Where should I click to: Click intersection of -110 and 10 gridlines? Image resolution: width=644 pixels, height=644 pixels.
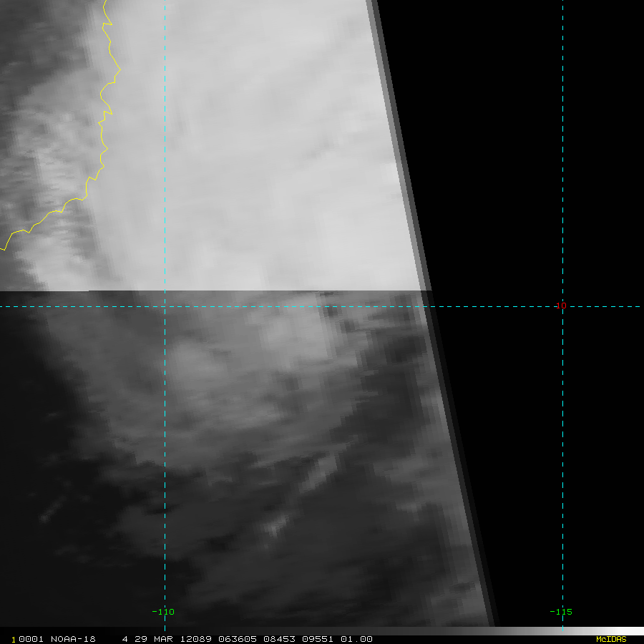tap(165, 306)
